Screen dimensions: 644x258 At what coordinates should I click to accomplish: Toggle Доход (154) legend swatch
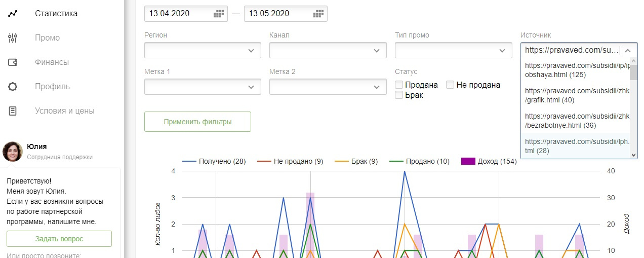468,161
